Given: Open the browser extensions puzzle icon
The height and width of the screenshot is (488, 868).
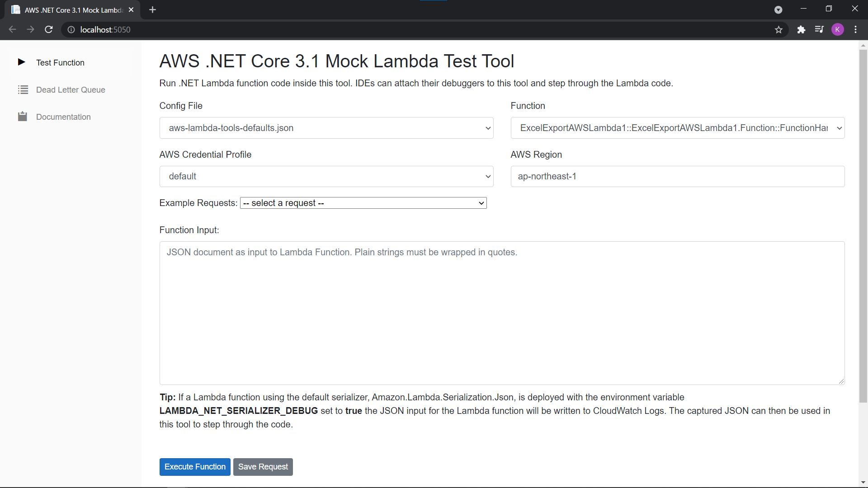Looking at the screenshot, I should click(801, 29).
